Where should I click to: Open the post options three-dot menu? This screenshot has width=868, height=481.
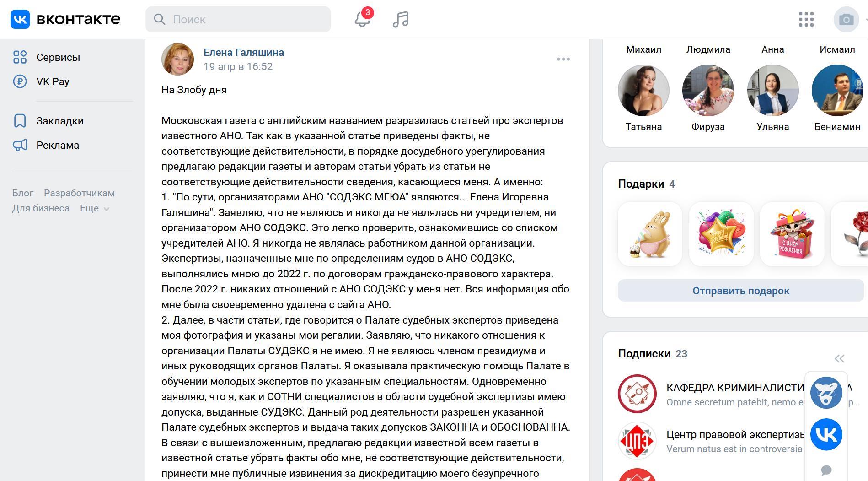[563, 59]
